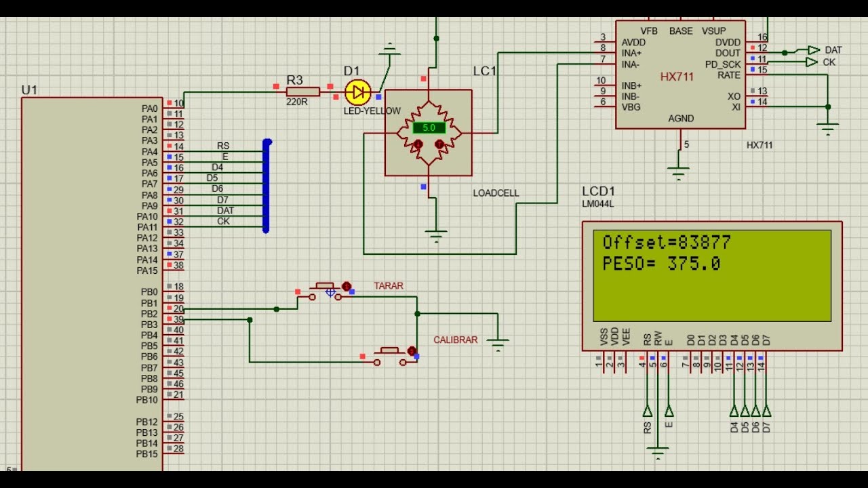868x488 pixels.
Task: Push the TARAR pushbutton switch
Action: coord(325,291)
